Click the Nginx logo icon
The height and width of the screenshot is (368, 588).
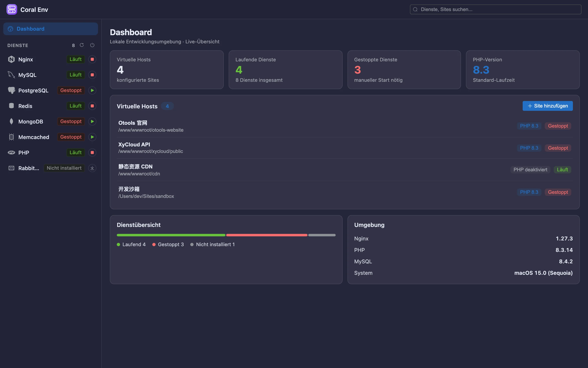11,59
